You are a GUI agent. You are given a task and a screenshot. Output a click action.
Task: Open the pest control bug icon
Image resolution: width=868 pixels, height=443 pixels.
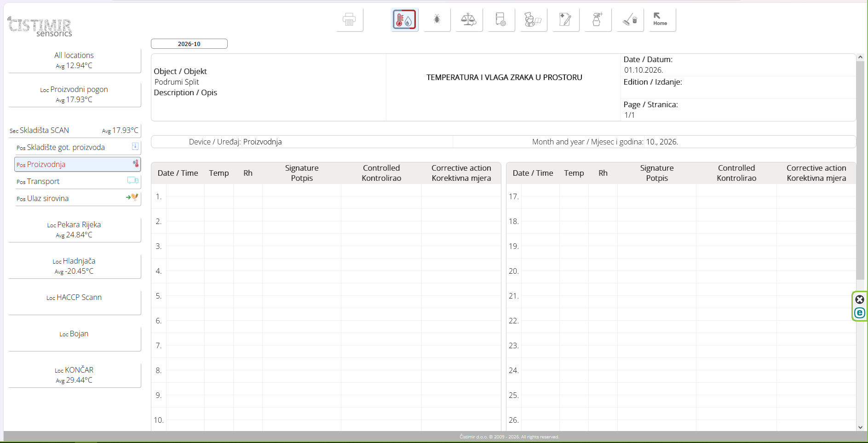[437, 20]
